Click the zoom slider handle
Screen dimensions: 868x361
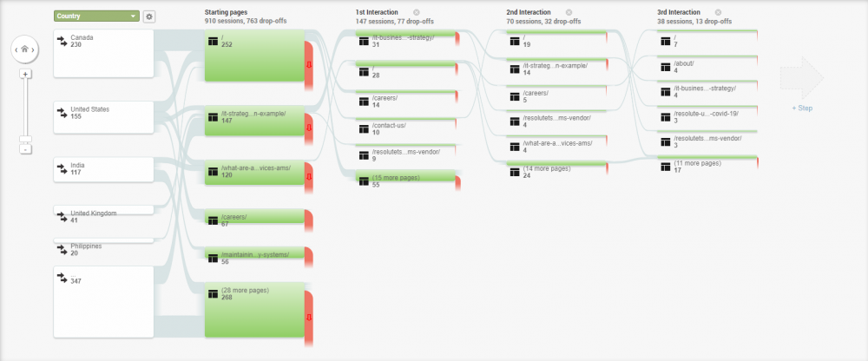[25, 138]
